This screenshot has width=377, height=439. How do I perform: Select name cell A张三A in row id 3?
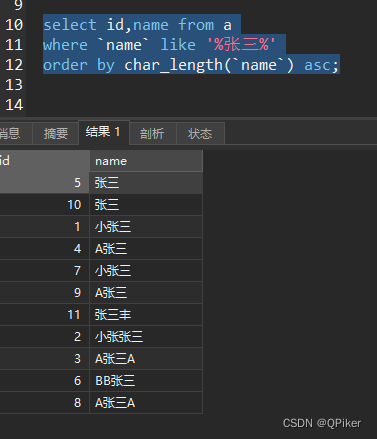pos(146,359)
